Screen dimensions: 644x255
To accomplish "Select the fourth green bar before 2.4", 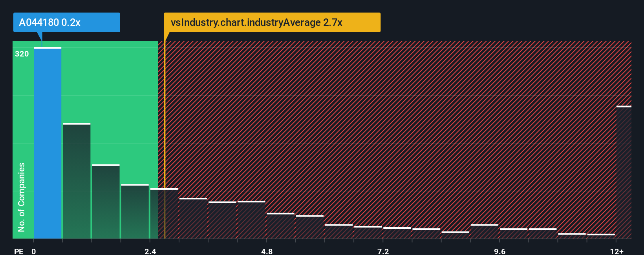I will [135, 211].
